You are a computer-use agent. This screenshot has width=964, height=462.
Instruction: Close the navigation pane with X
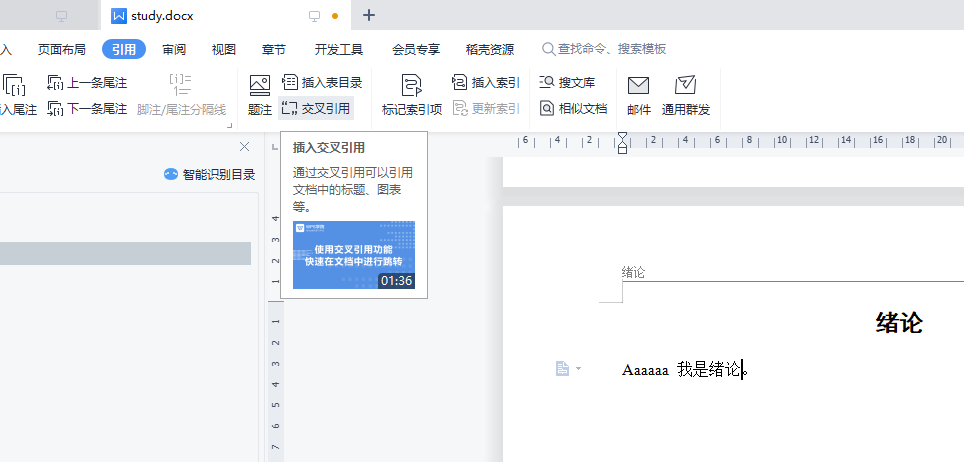click(245, 146)
